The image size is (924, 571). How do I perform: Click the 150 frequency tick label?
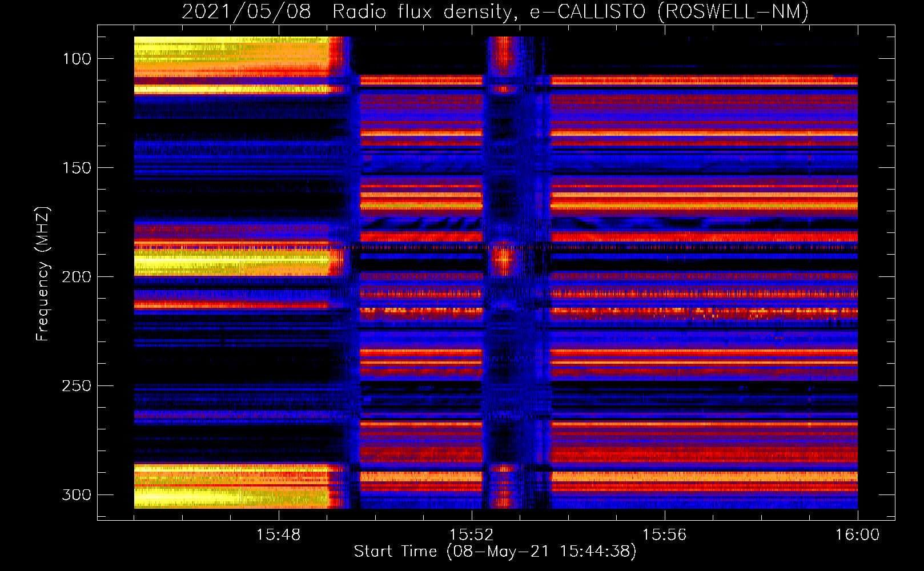[77, 168]
